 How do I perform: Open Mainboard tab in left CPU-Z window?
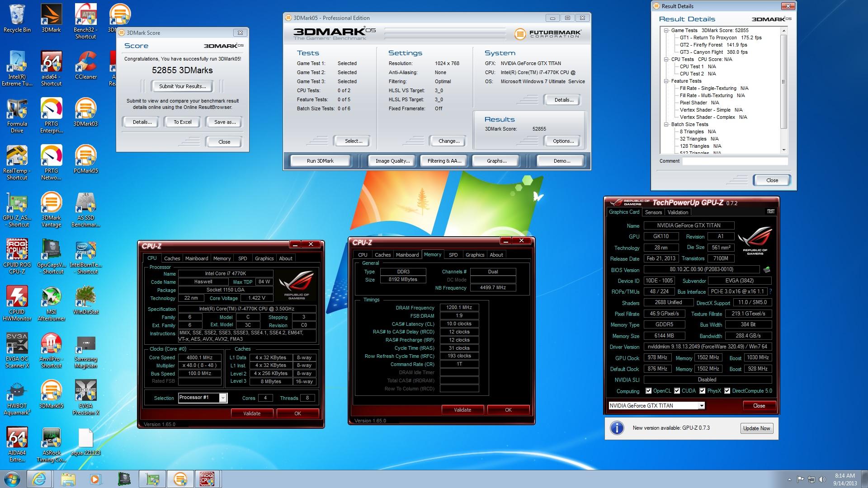click(x=197, y=258)
